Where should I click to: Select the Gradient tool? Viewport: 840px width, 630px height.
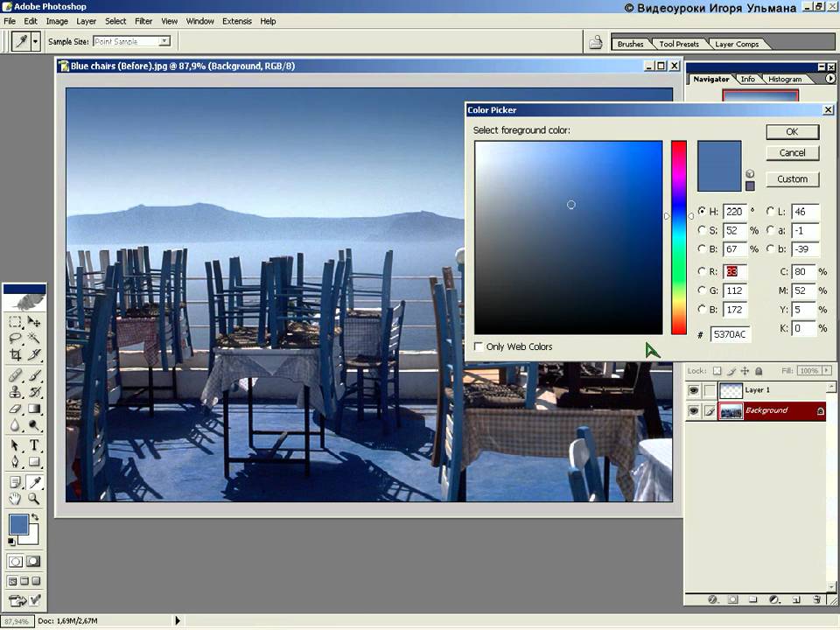coord(34,409)
